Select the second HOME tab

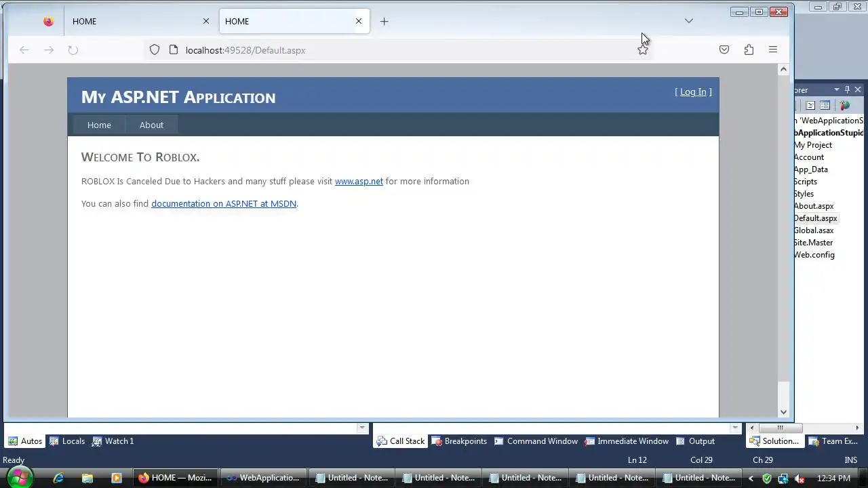click(294, 21)
